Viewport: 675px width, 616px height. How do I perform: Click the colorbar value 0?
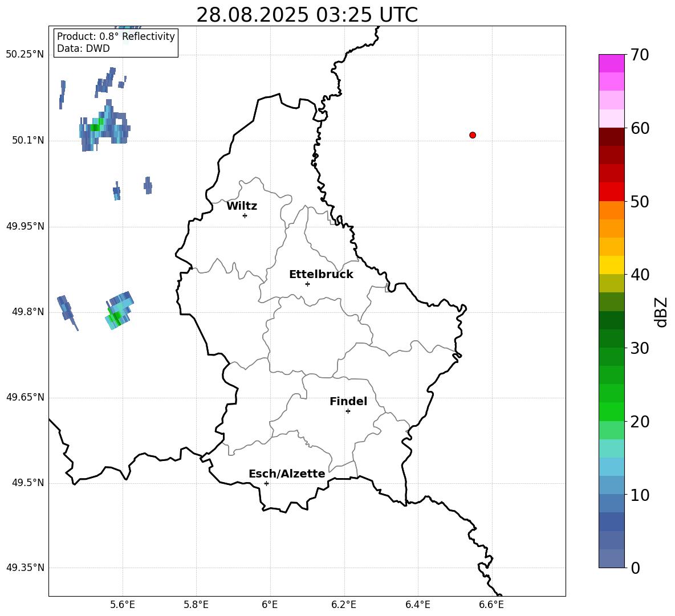pyautogui.click(x=636, y=568)
